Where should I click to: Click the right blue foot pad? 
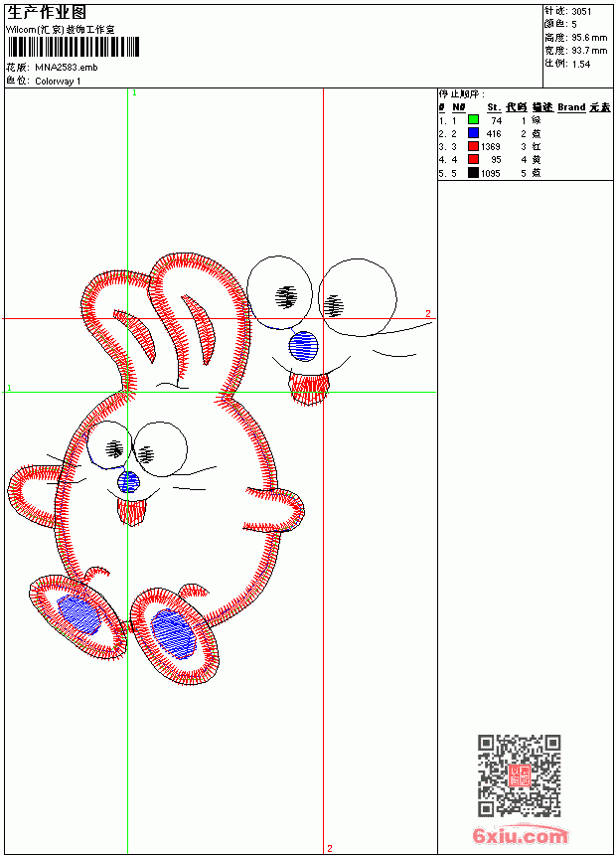(173, 633)
